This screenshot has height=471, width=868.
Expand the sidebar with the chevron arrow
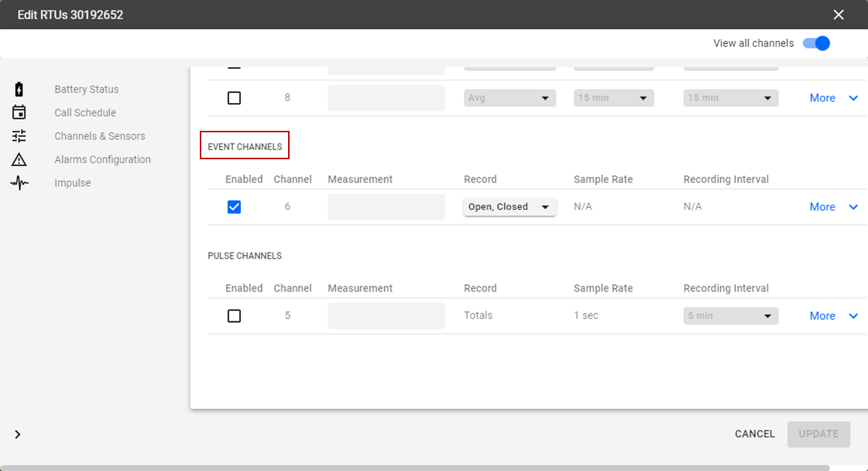coord(18,434)
